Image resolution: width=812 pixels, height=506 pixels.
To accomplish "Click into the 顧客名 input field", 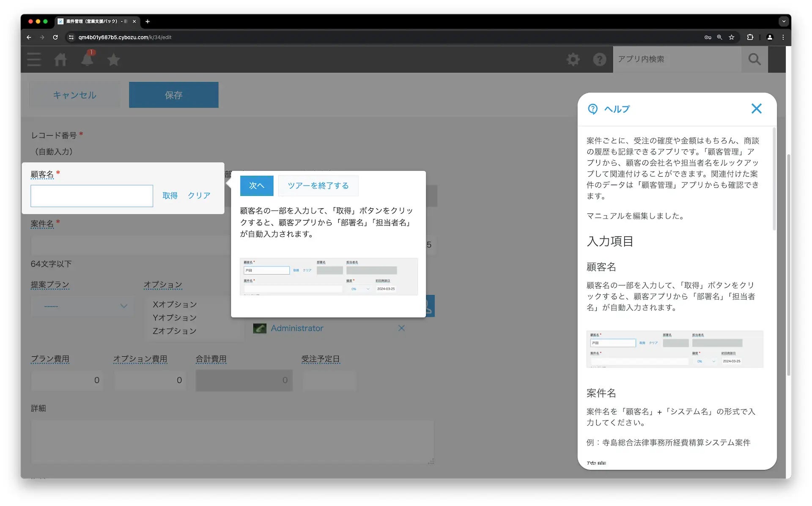I will point(92,196).
